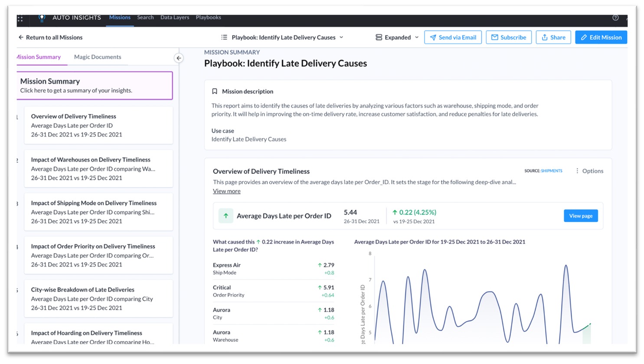Screen dimensions: 644x364
Task: Click the Edit Mission button
Action: (x=601, y=37)
